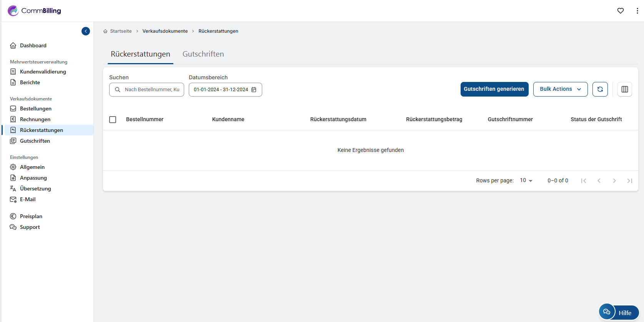
Task: Open the Datumsbereich date range picker
Action: pos(221,90)
